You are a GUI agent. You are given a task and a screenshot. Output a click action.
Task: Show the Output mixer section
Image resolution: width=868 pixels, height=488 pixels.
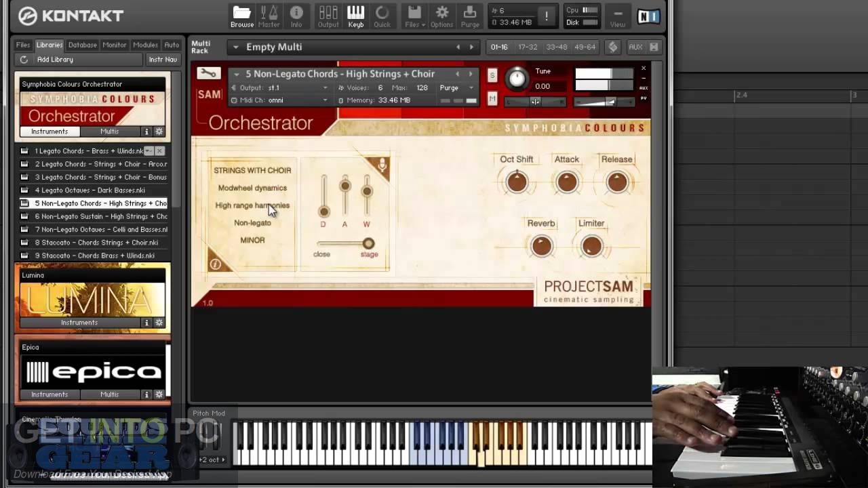tap(328, 16)
